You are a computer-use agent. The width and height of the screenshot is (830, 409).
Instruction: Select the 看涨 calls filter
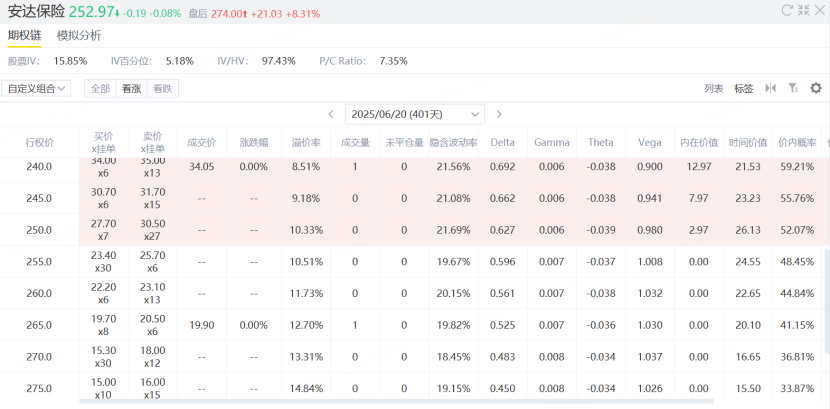tap(131, 88)
